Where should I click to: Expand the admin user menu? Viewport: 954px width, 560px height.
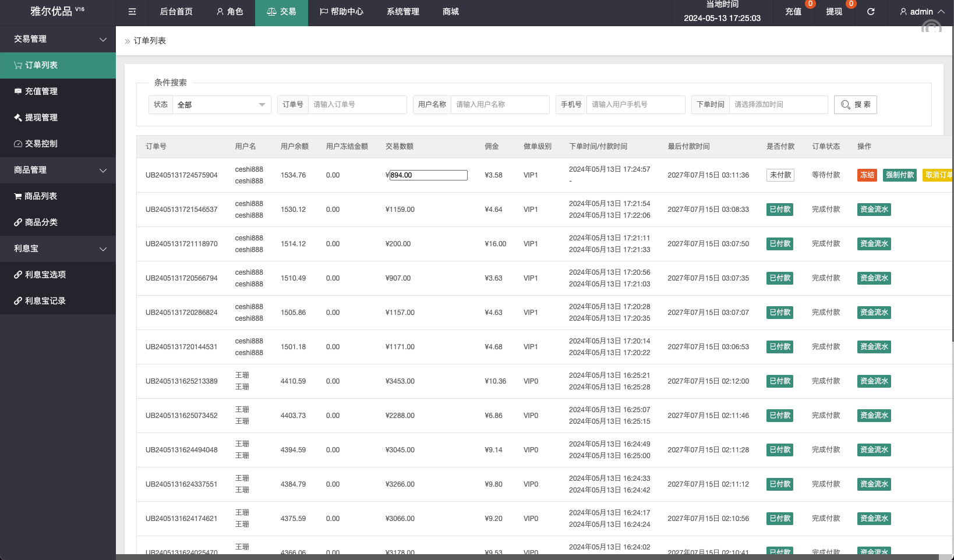click(x=922, y=12)
